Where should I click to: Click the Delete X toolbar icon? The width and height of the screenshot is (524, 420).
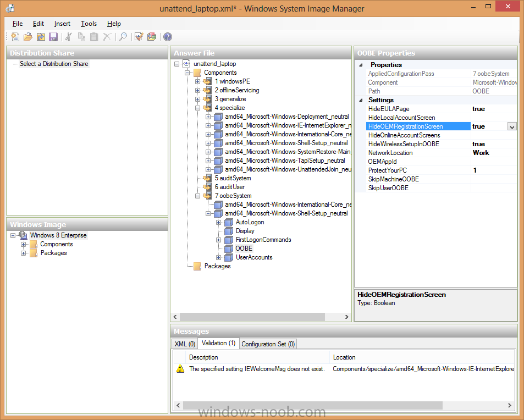tap(107, 37)
